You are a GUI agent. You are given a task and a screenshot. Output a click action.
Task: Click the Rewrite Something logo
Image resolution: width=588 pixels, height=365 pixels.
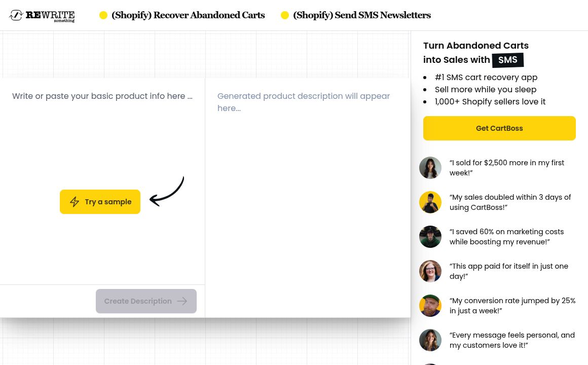coord(42,16)
